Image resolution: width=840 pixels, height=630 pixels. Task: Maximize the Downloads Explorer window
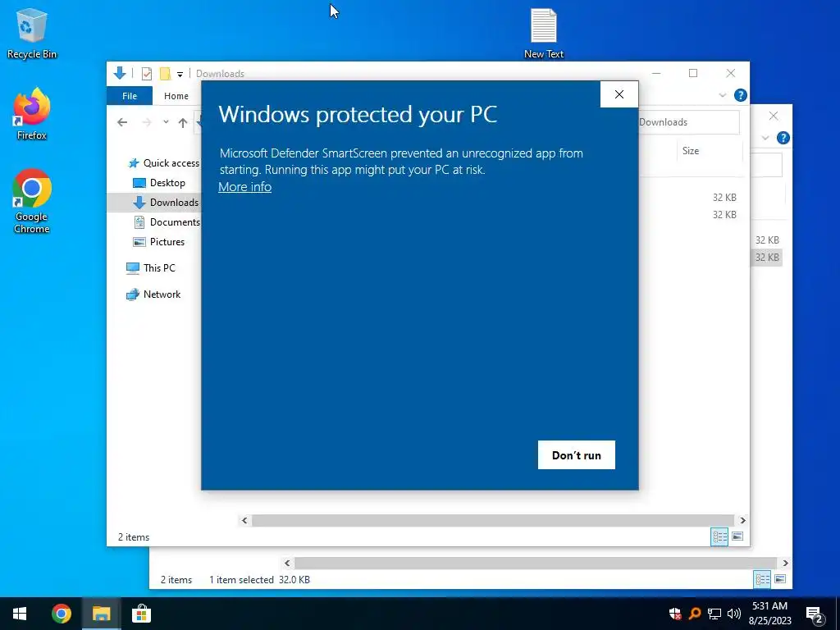click(693, 73)
